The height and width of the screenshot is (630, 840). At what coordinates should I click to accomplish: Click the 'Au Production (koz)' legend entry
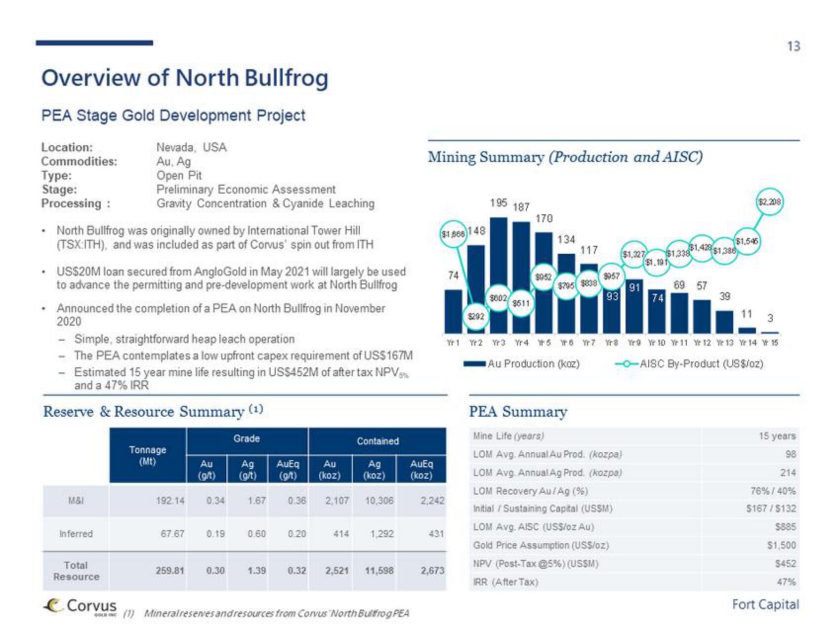[522, 364]
